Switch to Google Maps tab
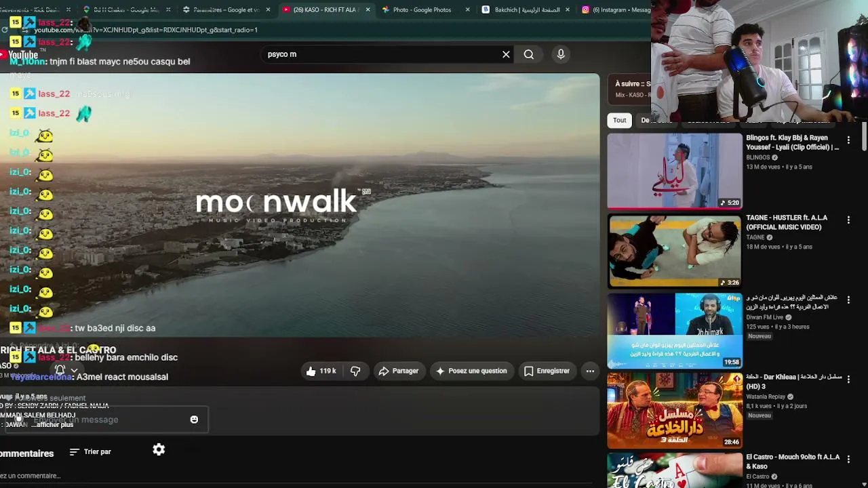This screenshot has height=488, width=868. coord(126,9)
